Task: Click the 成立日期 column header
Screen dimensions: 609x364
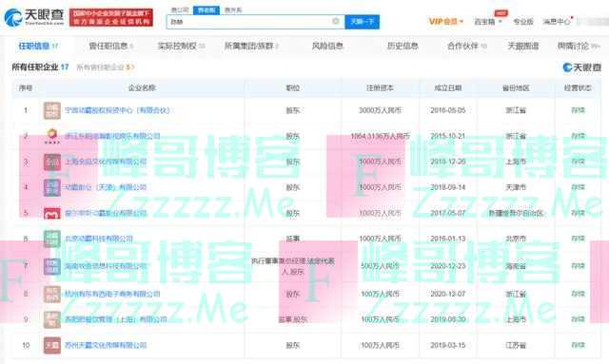Action: (x=448, y=88)
